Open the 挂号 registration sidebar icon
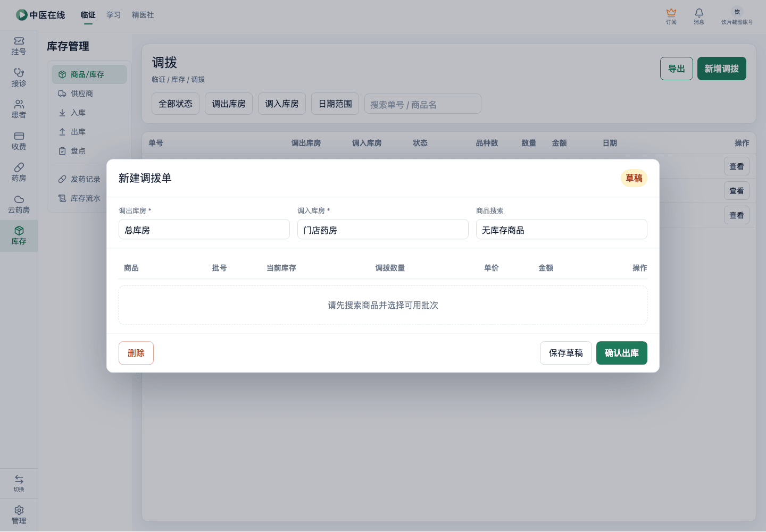 19,41
